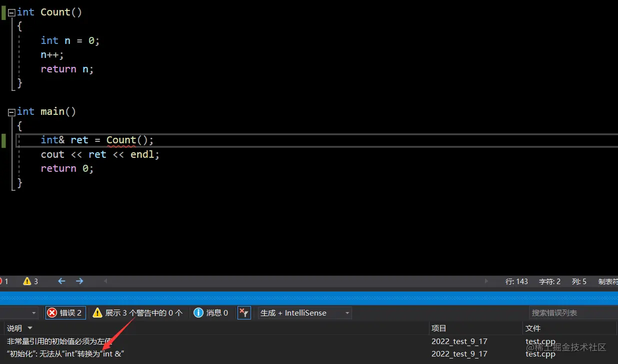Click the warning indicator showing 3

pos(30,281)
